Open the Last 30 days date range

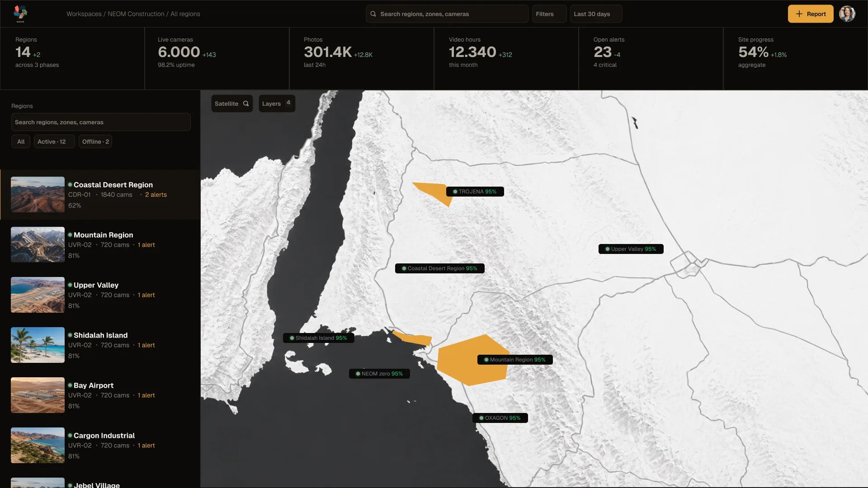(596, 14)
